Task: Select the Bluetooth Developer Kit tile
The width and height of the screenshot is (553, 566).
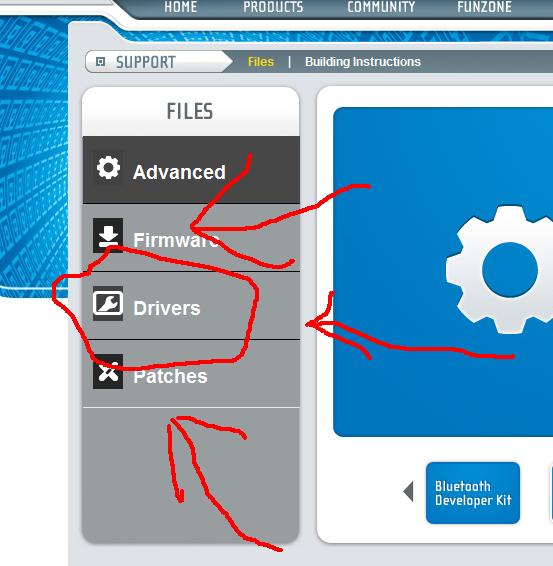Action: (x=473, y=493)
